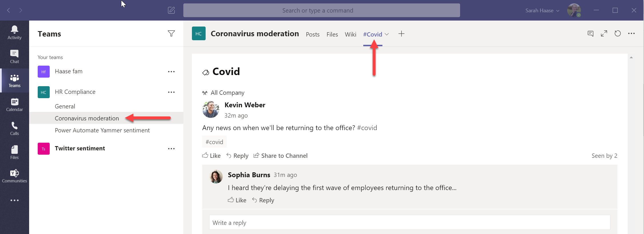Like Kevin Weber's post

[x=211, y=156]
